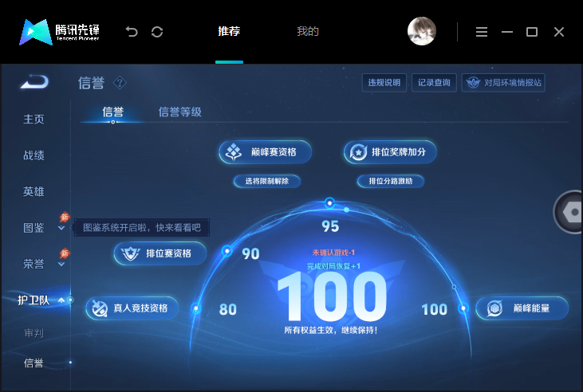This screenshot has width=583, height=392.
Task: Expand the 荣誉 chevron
Action: [61, 265]
